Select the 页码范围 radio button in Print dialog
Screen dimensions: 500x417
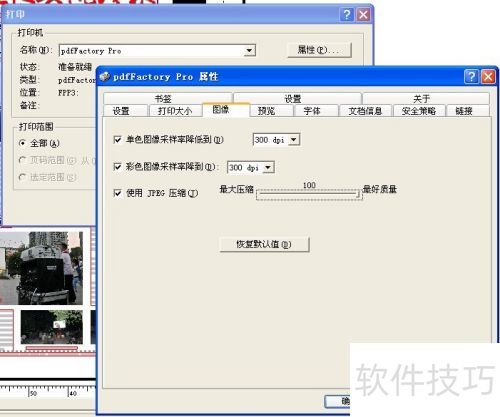tap(22, 160)
